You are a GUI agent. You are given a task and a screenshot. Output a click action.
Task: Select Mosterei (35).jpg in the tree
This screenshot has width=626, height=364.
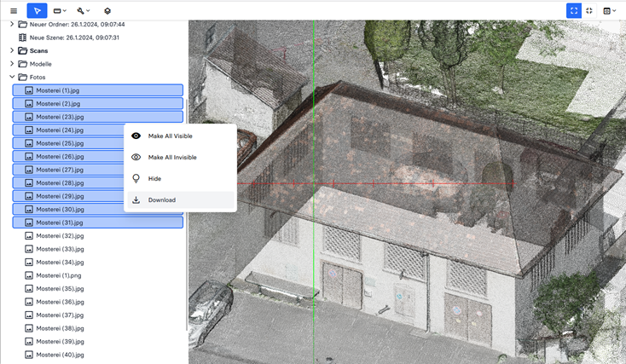click(60, 289)
